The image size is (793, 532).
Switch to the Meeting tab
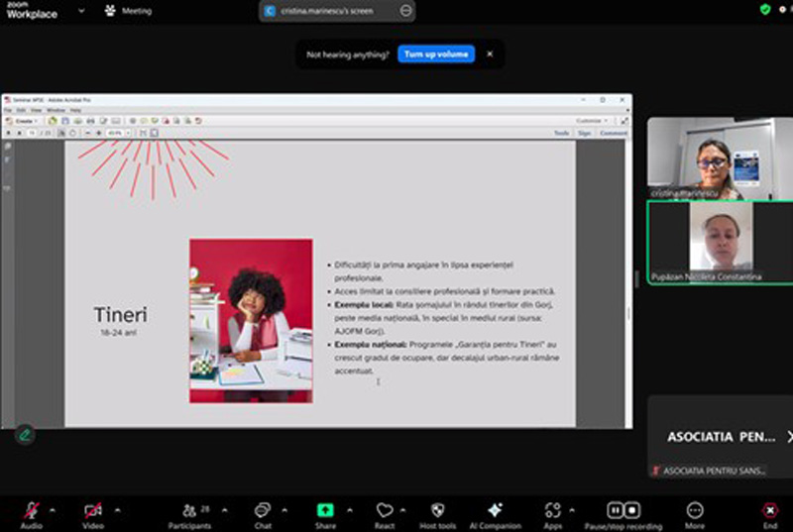pyautogui.click(x=128, y=11)
